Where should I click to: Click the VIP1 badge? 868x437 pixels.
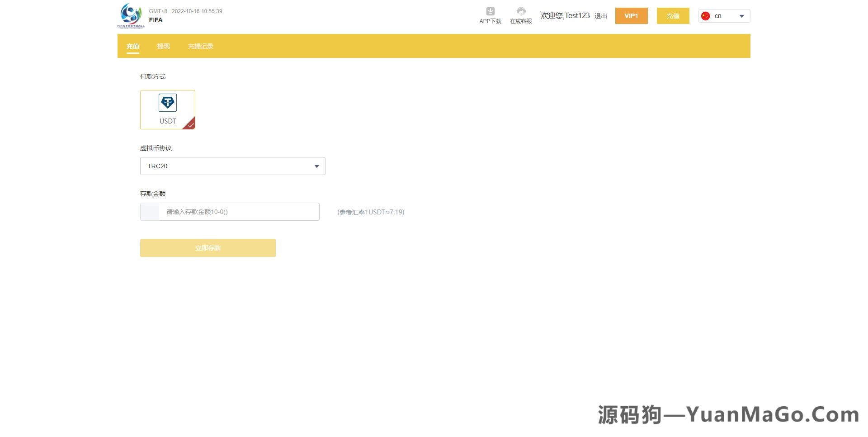631,15
